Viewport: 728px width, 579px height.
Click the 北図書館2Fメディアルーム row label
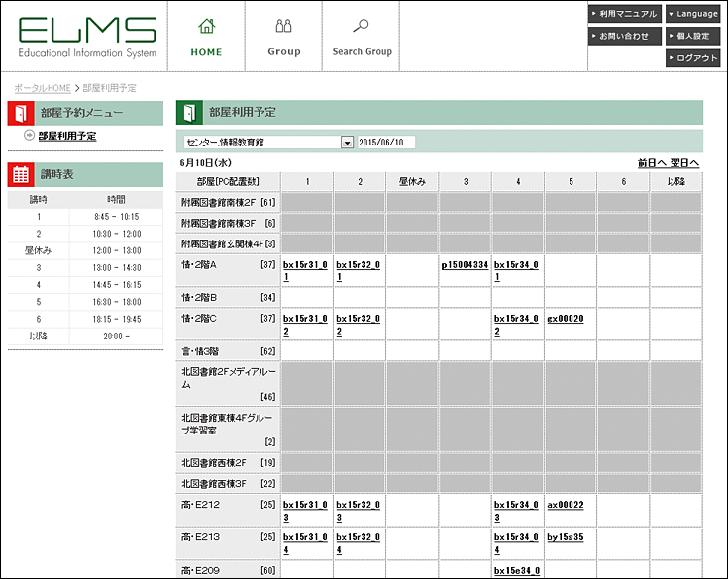coord(228,384)
